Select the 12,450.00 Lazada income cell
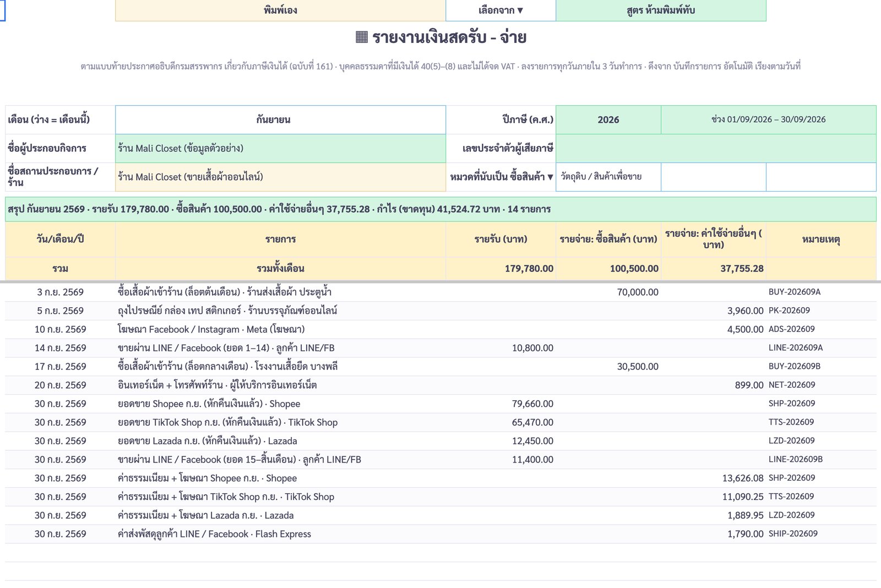This screenshot has height=588, width=881. [501, 441]
